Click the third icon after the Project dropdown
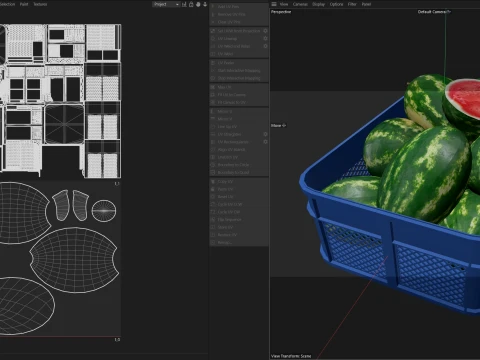This screenshot has height=360, width=480. coord(198,4)
